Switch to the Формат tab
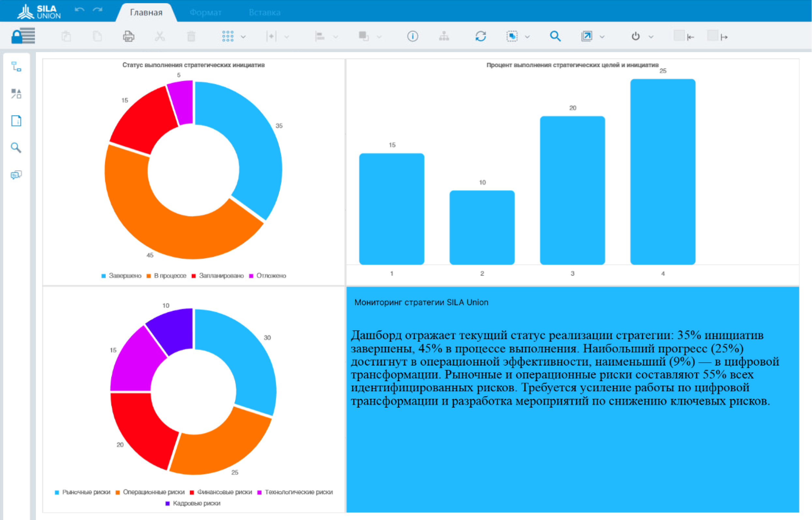Viewport: 812px width, 520px height. tap(205, 12)
